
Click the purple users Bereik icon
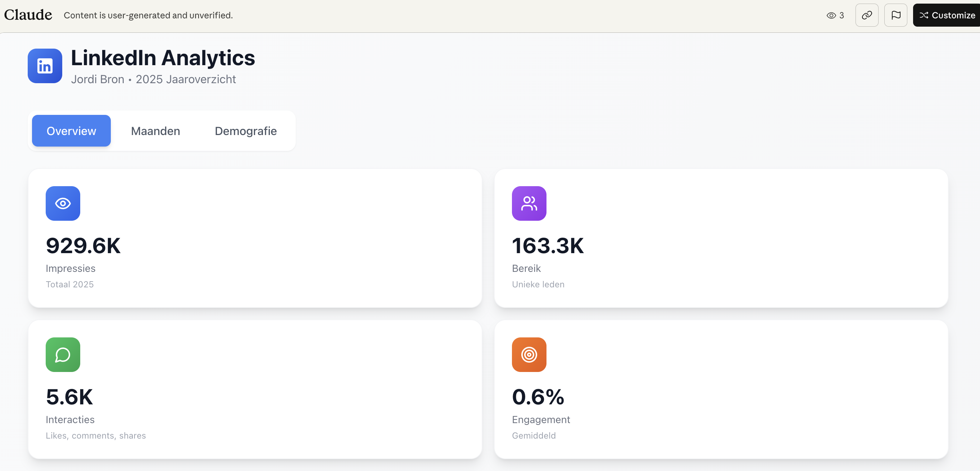pyautogui.click(x=529, y=203)
